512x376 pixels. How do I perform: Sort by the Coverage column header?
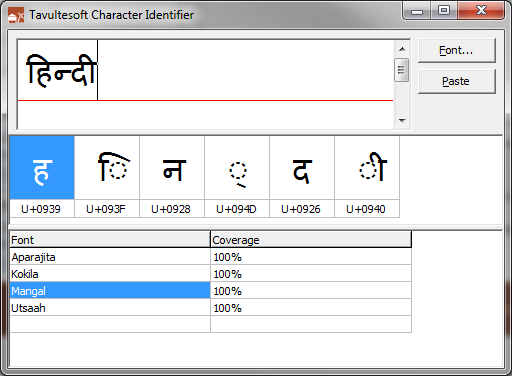point(311,240)
